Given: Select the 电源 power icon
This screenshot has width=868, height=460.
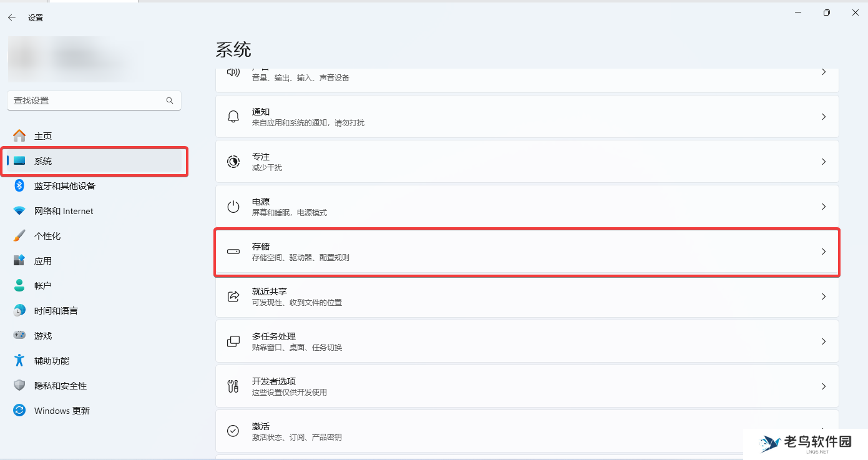Looking at the screenshot, I should coord(233,206).
